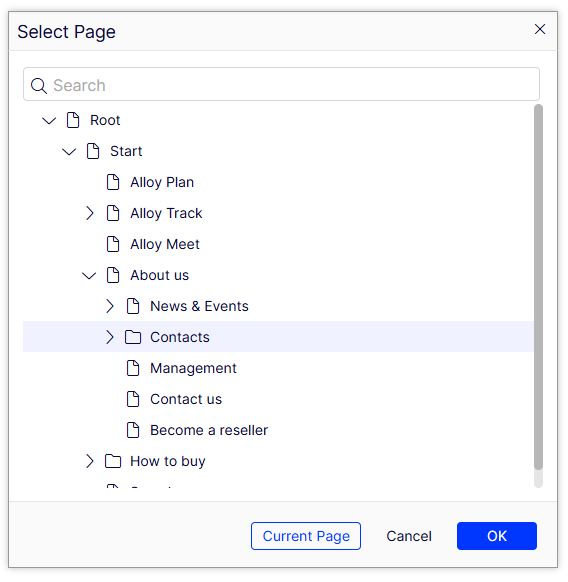Expand the How to buy folder
The height and width of the screenshot is (582, 568).
pyautogui.click(x=89, y=461)
